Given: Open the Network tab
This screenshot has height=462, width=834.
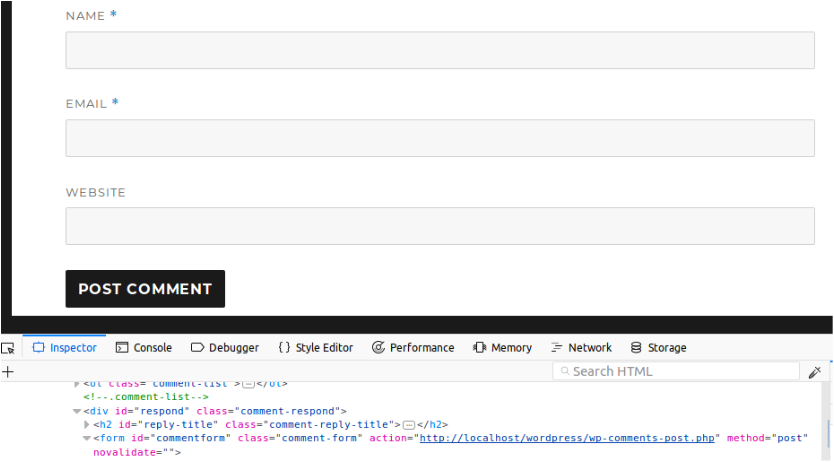Looking at the screenshot, I should click(x=581, y=348).
